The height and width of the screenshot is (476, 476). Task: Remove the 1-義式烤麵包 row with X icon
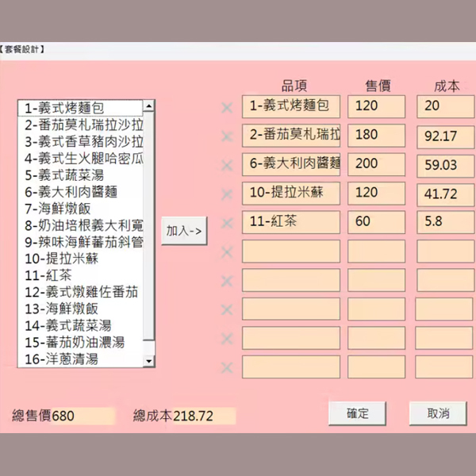pyautogui.click(x=227, y=107)
